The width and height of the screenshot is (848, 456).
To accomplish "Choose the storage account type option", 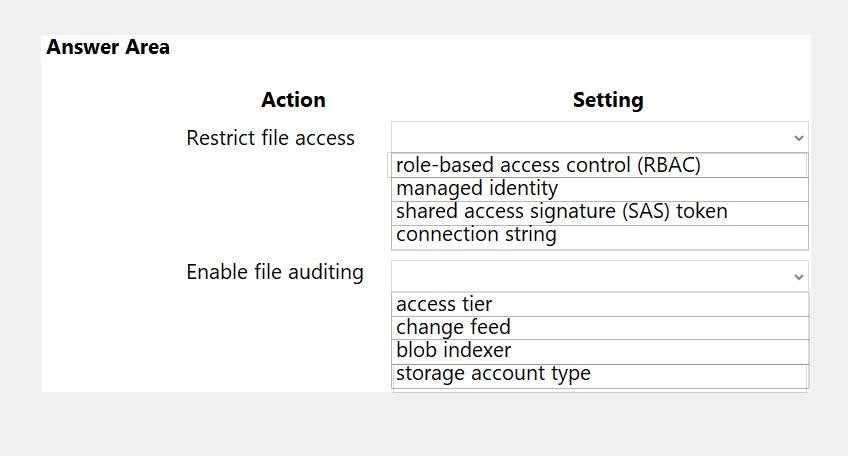I will (600, 376).
